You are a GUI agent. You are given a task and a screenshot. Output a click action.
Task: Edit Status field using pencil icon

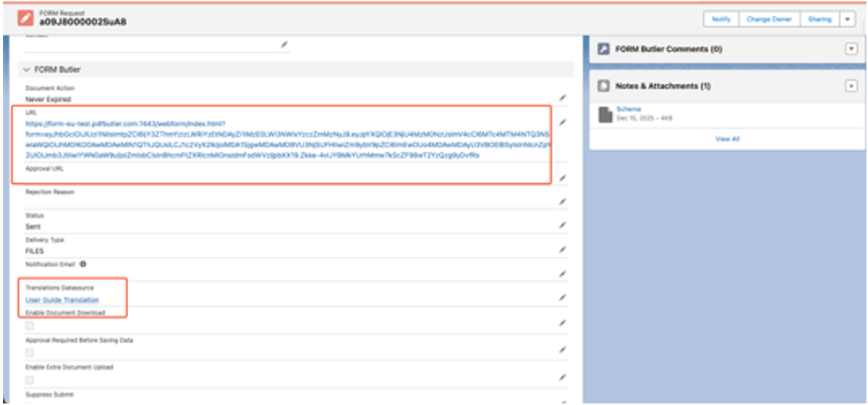point(562,226)
